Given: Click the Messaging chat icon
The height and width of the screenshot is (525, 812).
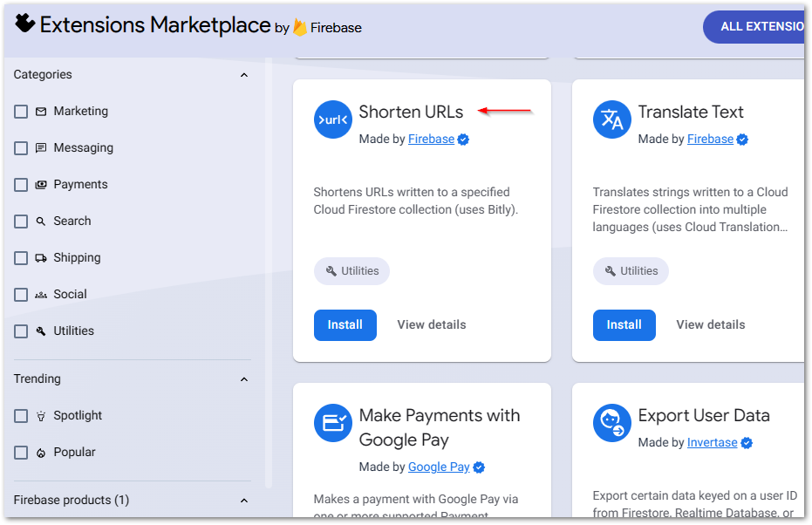Looking at the screenshot, I should [41, 148].
